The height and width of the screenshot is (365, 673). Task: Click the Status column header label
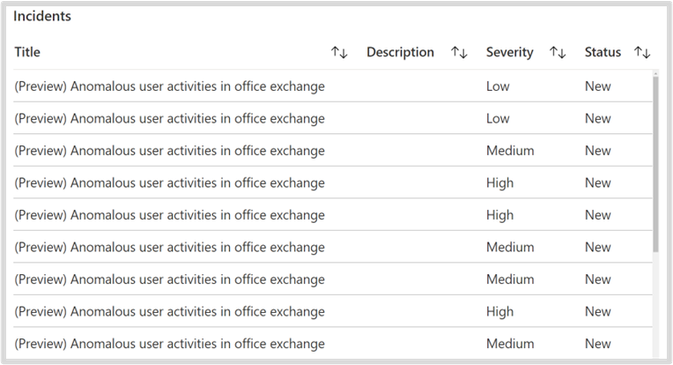click(x=603, y=52)
